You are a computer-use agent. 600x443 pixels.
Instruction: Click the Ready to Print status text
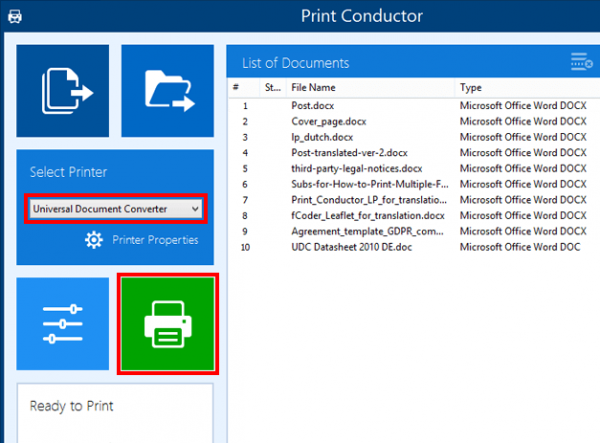tap(72, 406)
